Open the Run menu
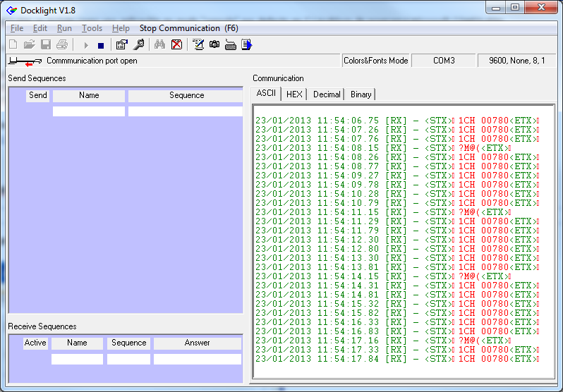This screenshot has height=392, width=563. click(x=64, y=28)
